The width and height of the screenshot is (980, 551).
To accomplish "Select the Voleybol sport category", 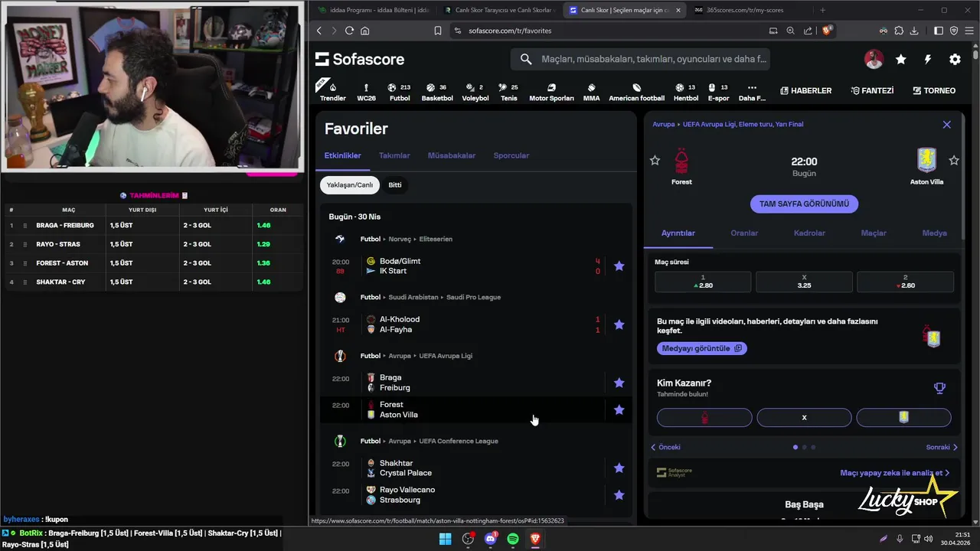I will click(x=475, y=91).
